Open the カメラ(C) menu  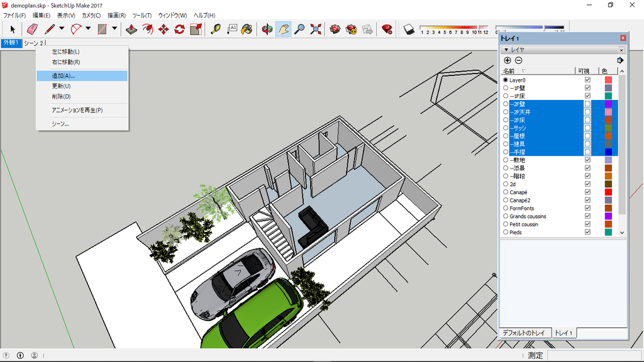point(91,15)
